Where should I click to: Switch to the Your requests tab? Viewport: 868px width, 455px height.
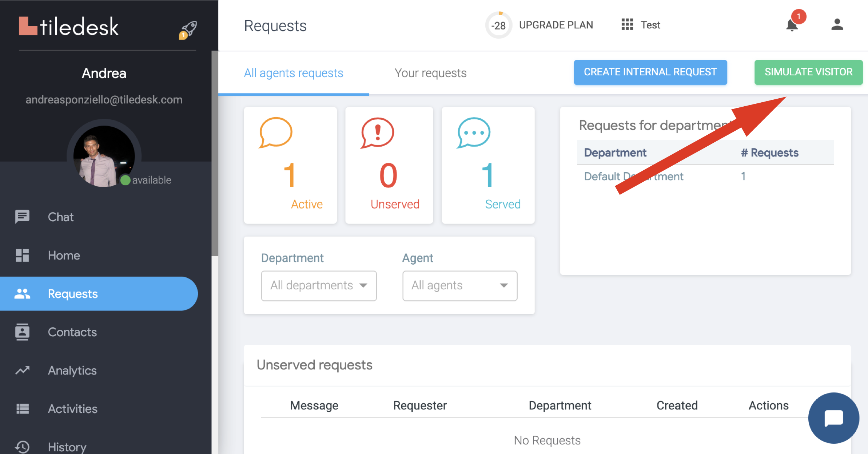pos(430,73)
